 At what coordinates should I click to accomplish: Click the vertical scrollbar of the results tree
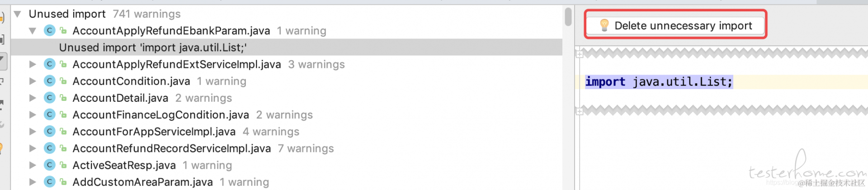(568, 17)
